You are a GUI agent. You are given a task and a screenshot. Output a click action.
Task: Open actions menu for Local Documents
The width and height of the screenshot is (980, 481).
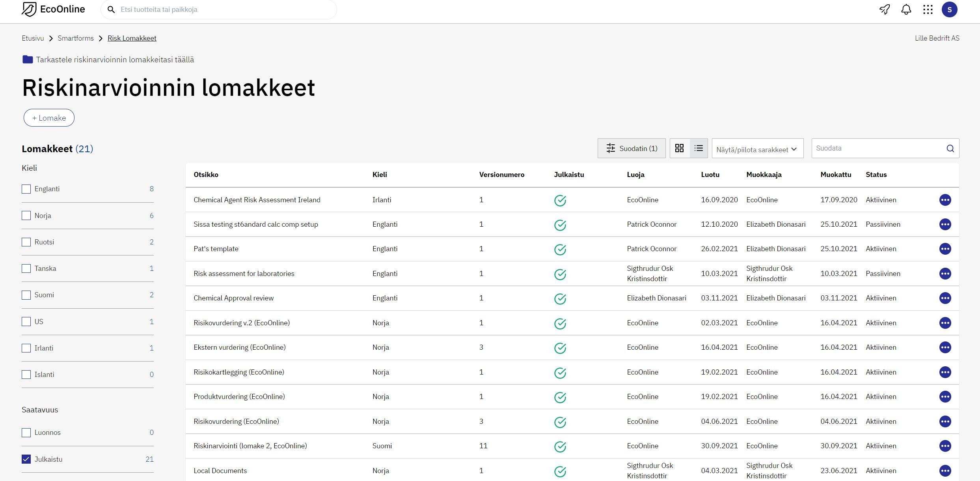click(945, 471)
